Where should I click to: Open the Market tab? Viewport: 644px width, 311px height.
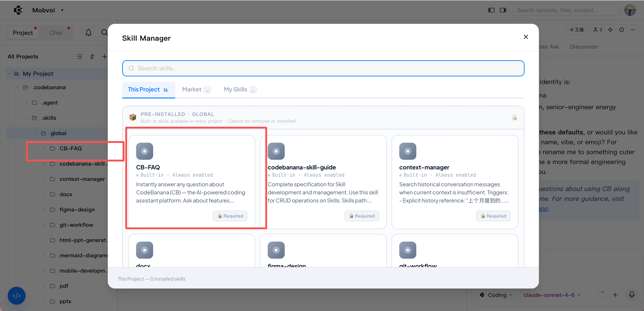click(x=196, y=90)
